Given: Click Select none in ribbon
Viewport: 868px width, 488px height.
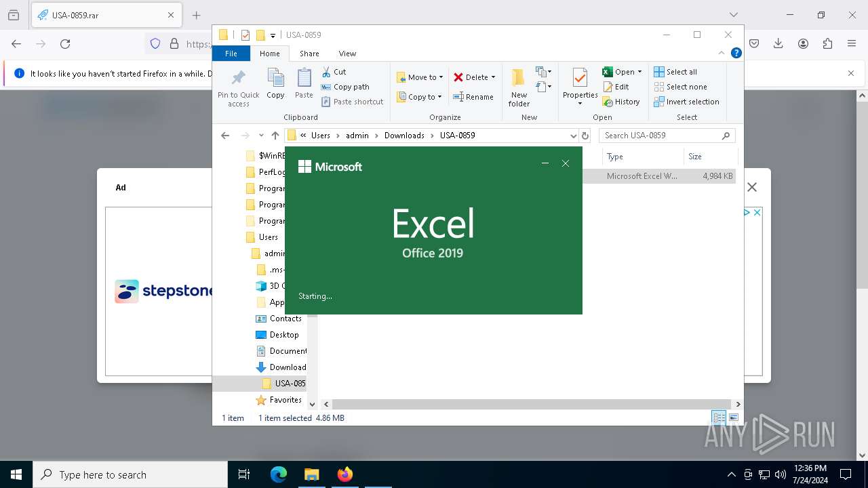Looking at the screenshot, I should [x=680, y=87].
